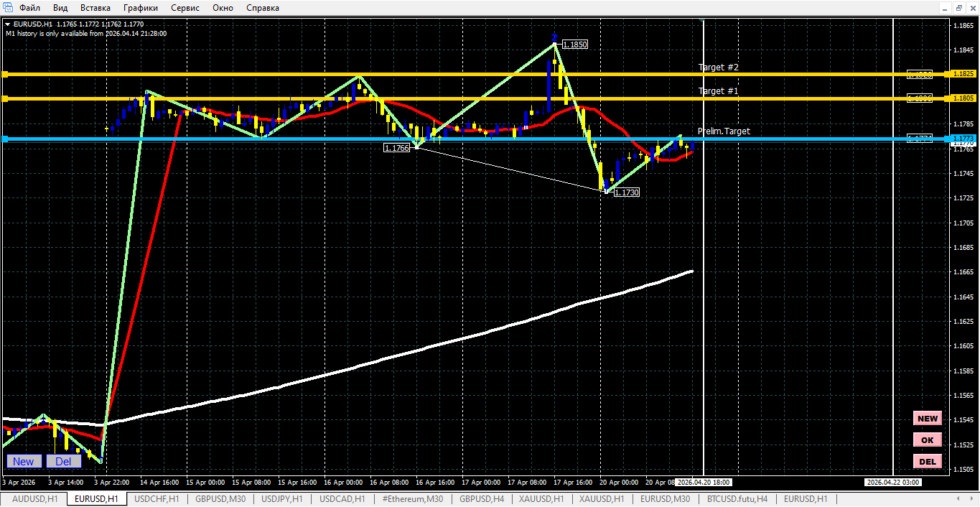Switch to the USDJPY,H1 chart tab

282,499
